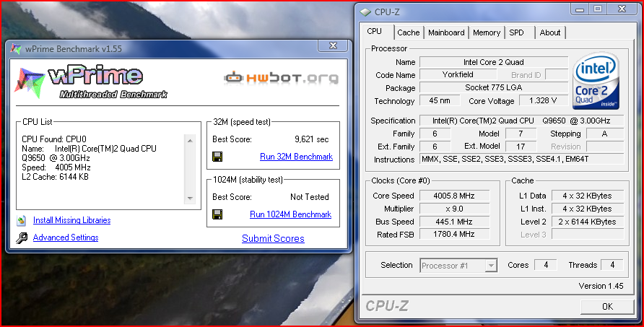Click the Level 2 cache value 2 x 6144 KBytes
The image size is (644, 327).
[587, 222]
